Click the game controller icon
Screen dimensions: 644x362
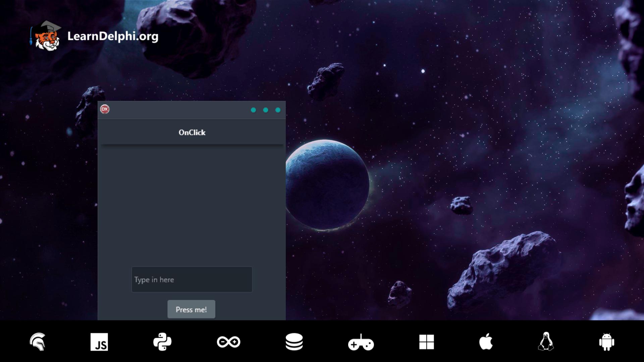pos(361,343)
